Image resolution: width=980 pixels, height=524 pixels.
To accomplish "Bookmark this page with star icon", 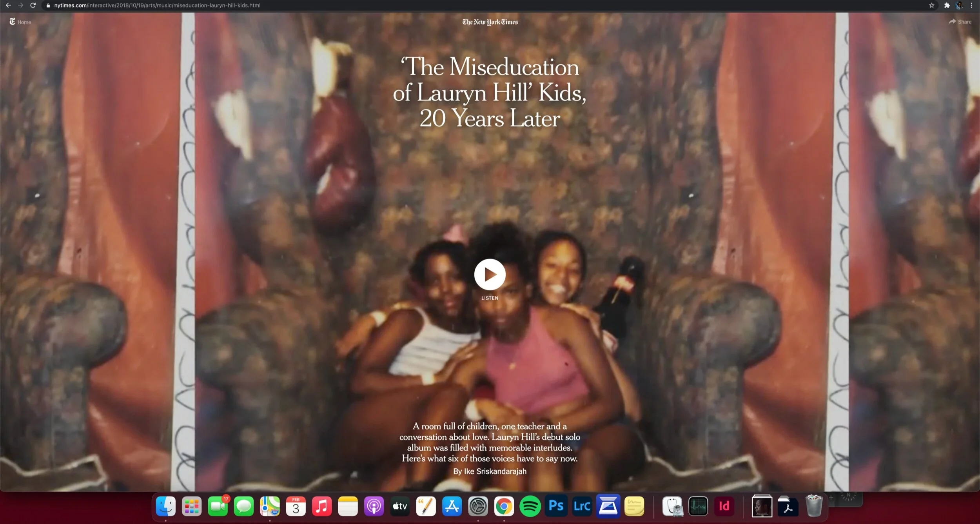I will 932,5.
